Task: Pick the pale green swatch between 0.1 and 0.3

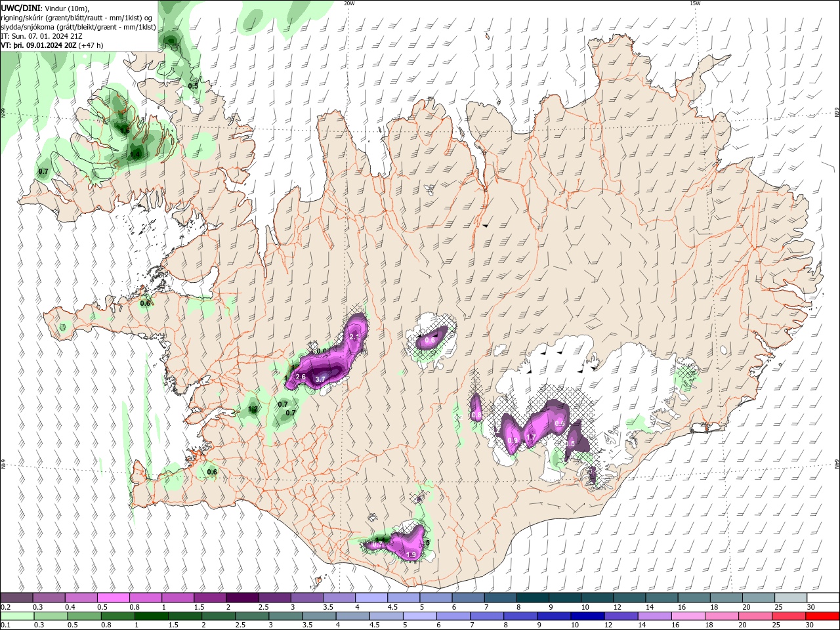Action: [16, 616]
